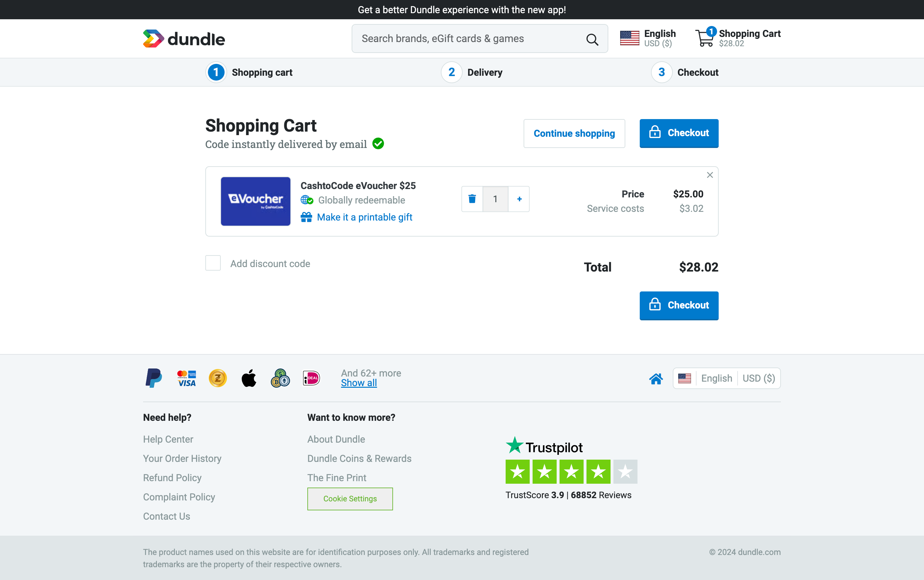Click the search magnifier icon
Screen dimensions: 924x580
click(592, 39)
